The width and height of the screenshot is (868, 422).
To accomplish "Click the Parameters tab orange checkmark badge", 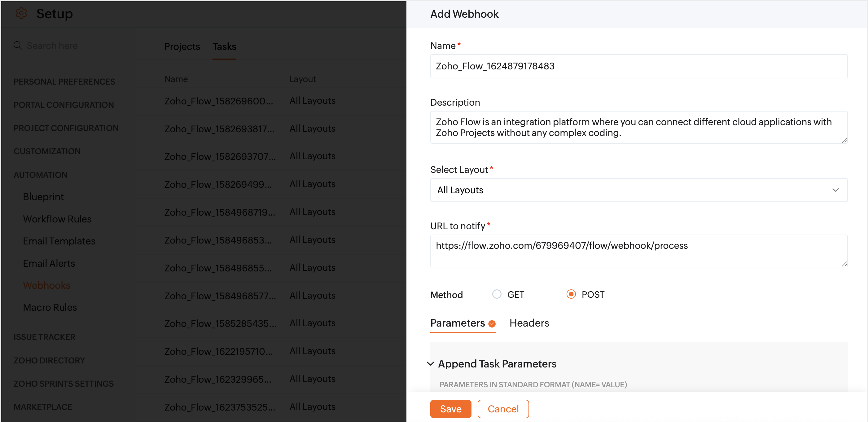I will (492, 324).
